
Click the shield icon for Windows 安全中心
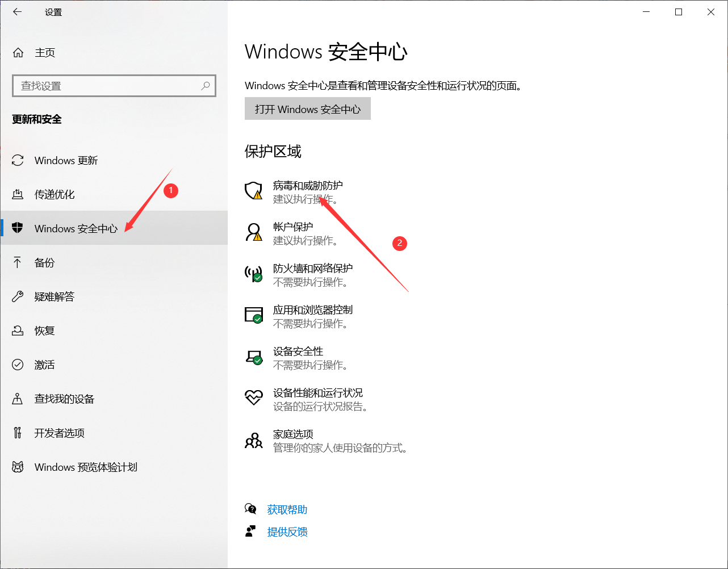coord(18,228)
